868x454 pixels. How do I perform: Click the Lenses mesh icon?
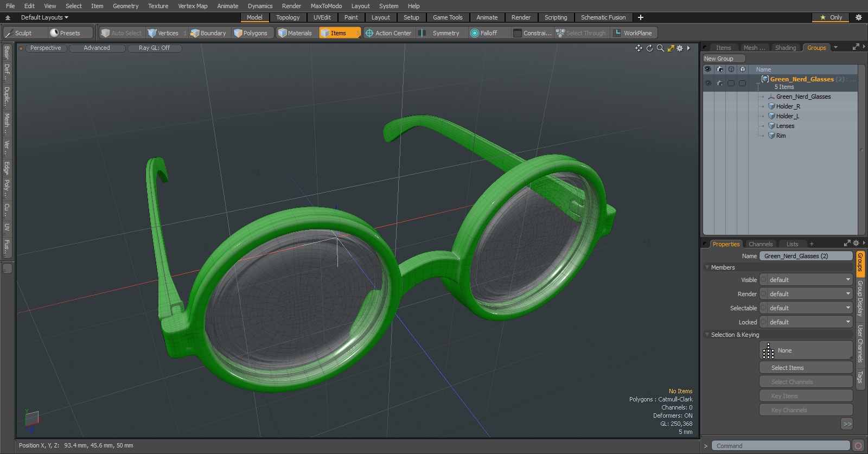click(771, 126)
